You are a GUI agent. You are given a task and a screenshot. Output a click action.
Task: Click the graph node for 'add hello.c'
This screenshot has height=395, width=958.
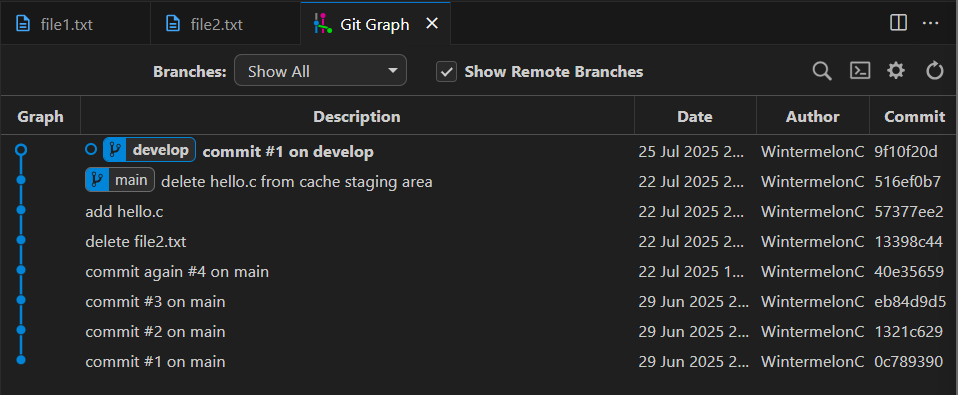point(21,209)
